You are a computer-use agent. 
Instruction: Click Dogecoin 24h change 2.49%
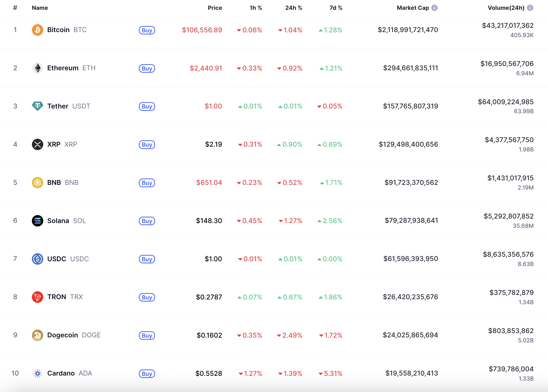click(x=290, y=335)
